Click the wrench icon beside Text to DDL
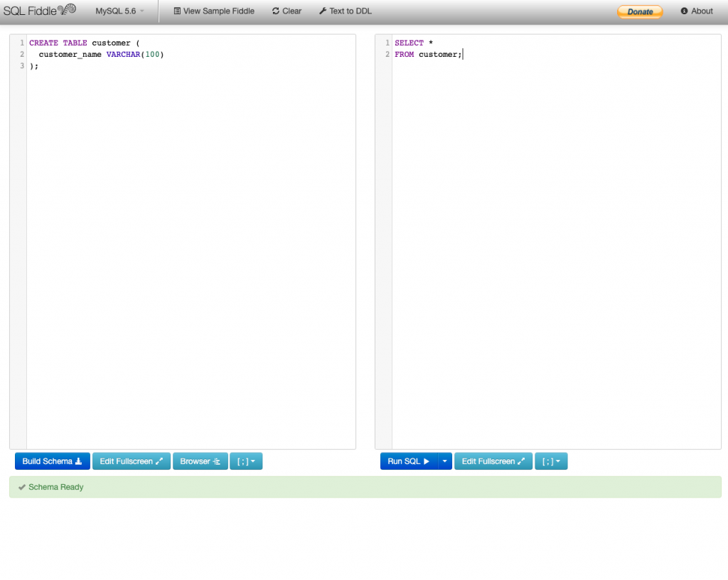 tap(323, 11)
